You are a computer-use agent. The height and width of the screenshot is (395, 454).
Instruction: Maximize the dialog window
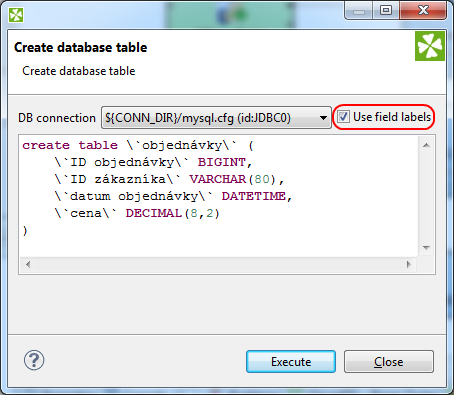point(386,10)
